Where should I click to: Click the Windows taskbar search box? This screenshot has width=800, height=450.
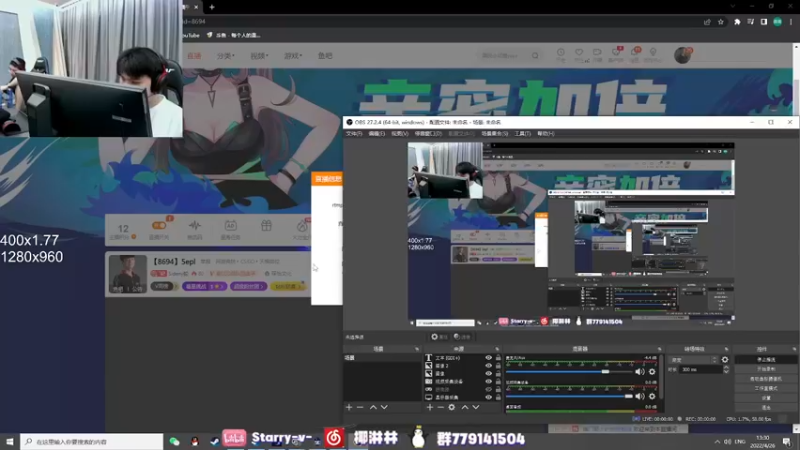[x=92, y=441]
